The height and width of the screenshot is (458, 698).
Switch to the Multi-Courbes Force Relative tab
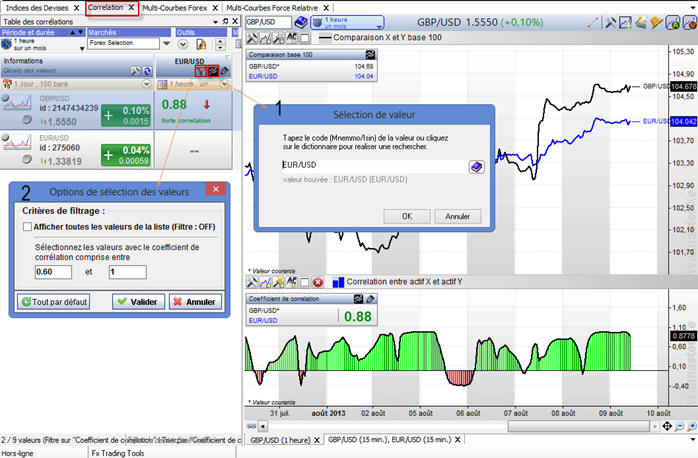click(272, 8)
